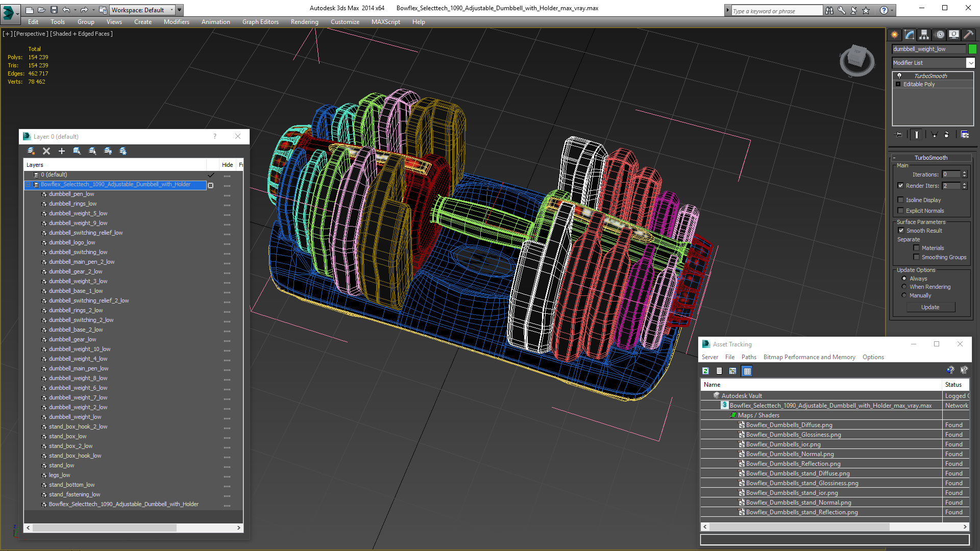Image resolution: width=980 pixels, height=551 pixels.
Task: Click Refresh icon in Asset Tracking toolbar
Action: 705,371
